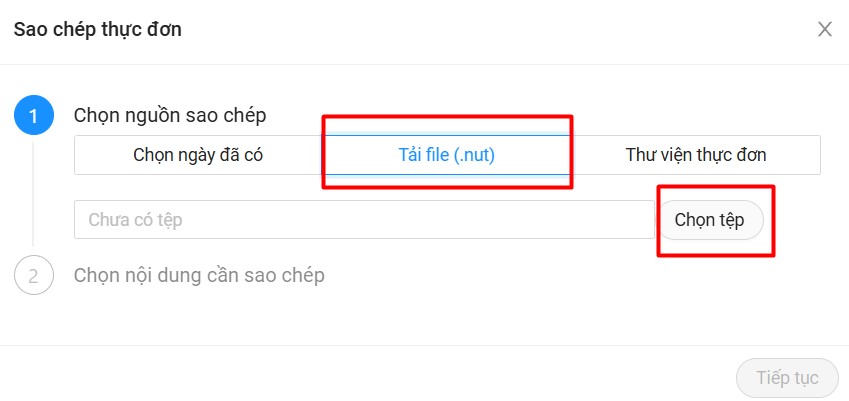The height and width of the screenshot is (401, 849).
Task: Click the Chọn nguồn sao chép step title
Action: 170,116
